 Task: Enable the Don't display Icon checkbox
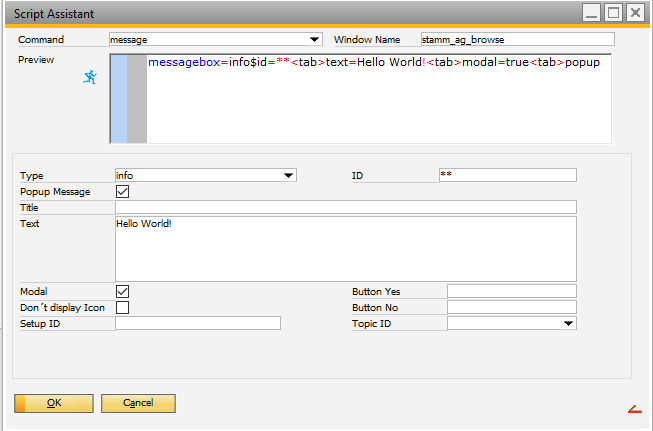123,307
